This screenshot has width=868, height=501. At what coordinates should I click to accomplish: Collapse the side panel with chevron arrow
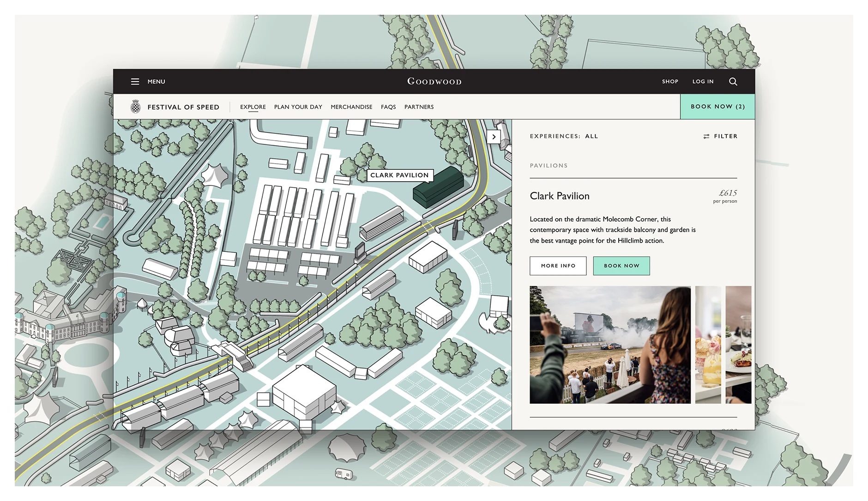[494, 137]
